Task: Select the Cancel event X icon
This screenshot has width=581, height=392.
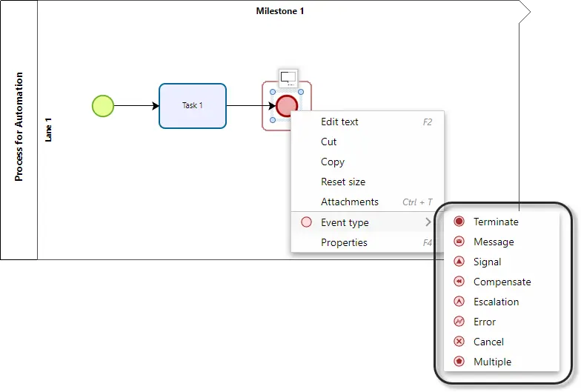Action: [x=459, y=342]
